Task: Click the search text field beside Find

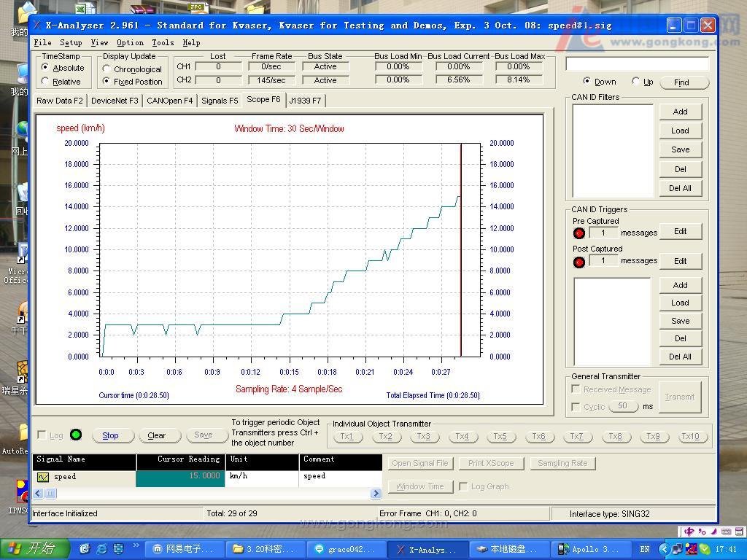Action: tap(637, 64)
